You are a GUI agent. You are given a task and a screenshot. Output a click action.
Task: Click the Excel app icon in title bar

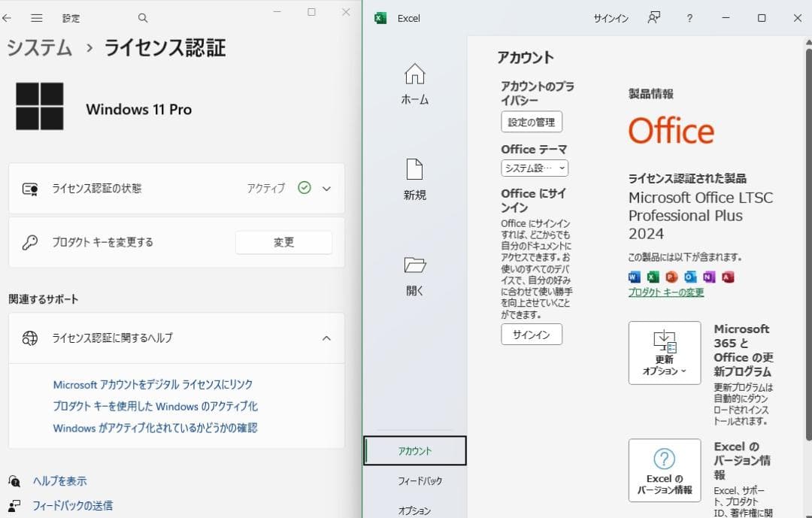(380, 18)
